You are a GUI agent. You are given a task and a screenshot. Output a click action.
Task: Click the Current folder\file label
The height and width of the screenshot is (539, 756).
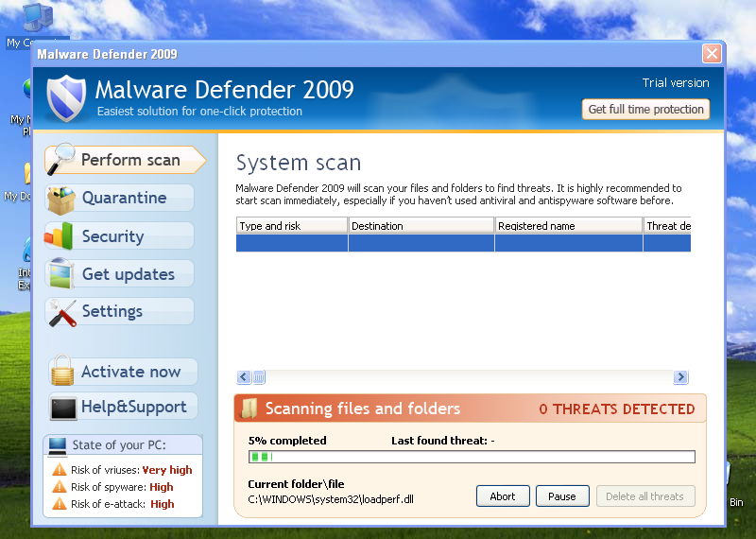[x=296, y=484]
